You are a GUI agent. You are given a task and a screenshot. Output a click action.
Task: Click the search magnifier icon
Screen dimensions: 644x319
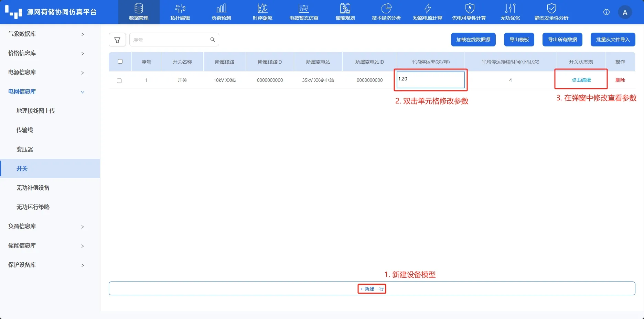213,40
